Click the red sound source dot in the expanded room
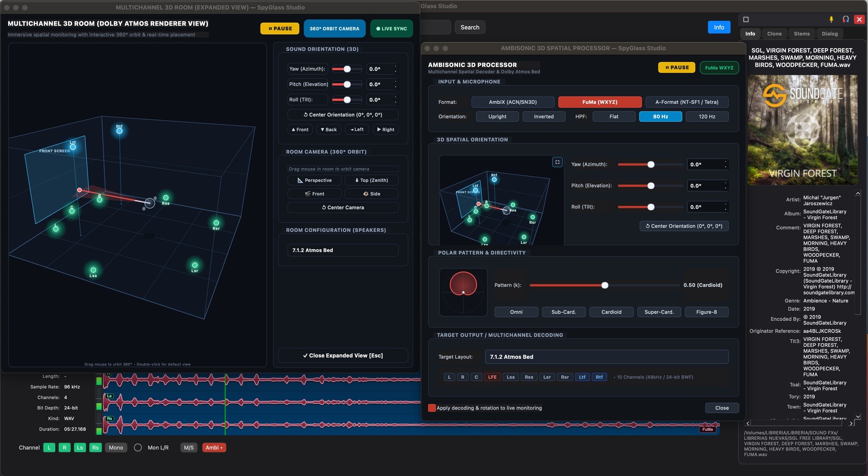 (x=79, y=190)
